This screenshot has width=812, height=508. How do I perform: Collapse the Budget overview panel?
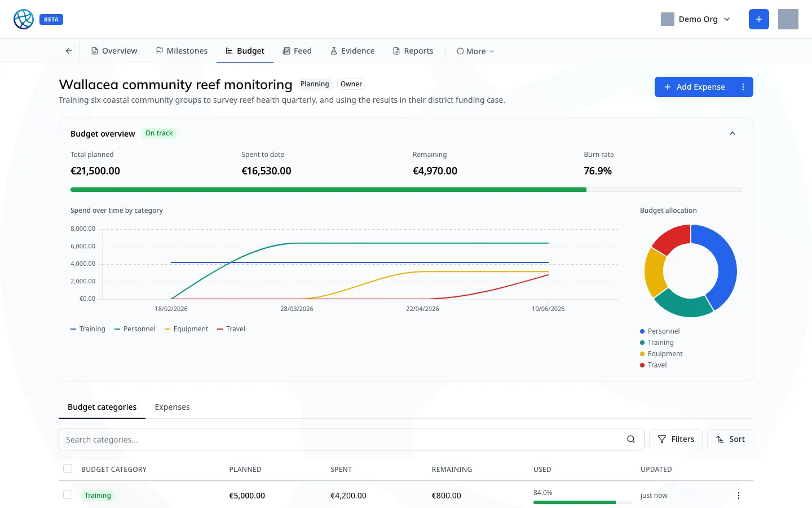click(732, 133)
